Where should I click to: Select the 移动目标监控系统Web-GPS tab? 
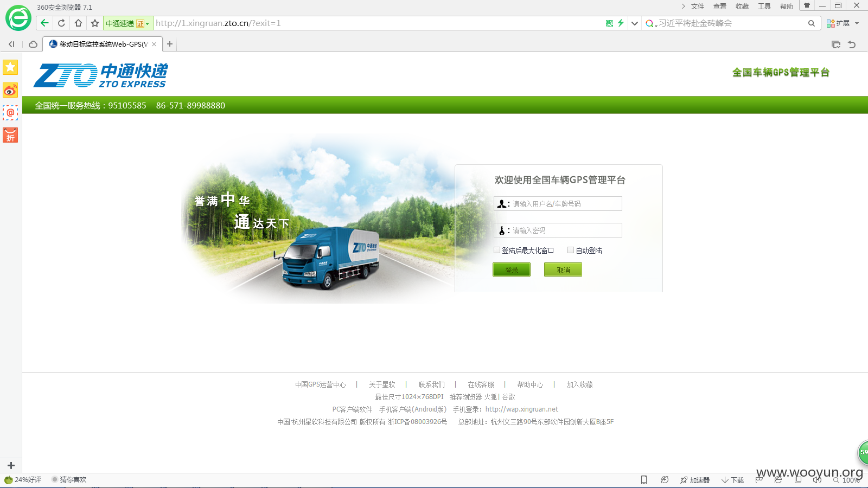tap(102, 44)
